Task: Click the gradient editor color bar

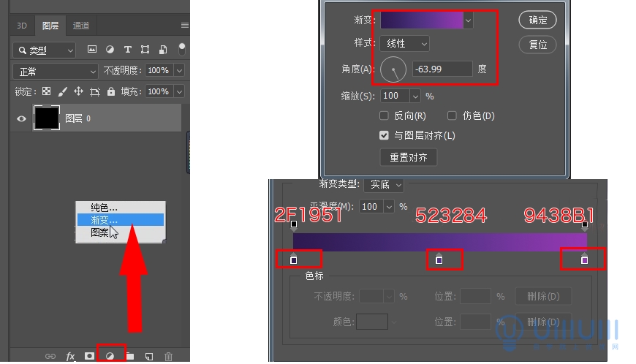Action: 439,242
